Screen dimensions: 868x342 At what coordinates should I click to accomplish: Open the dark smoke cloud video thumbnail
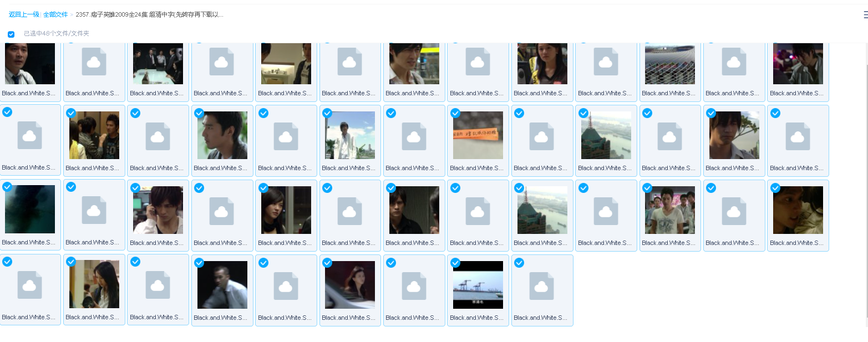(30, 210)
